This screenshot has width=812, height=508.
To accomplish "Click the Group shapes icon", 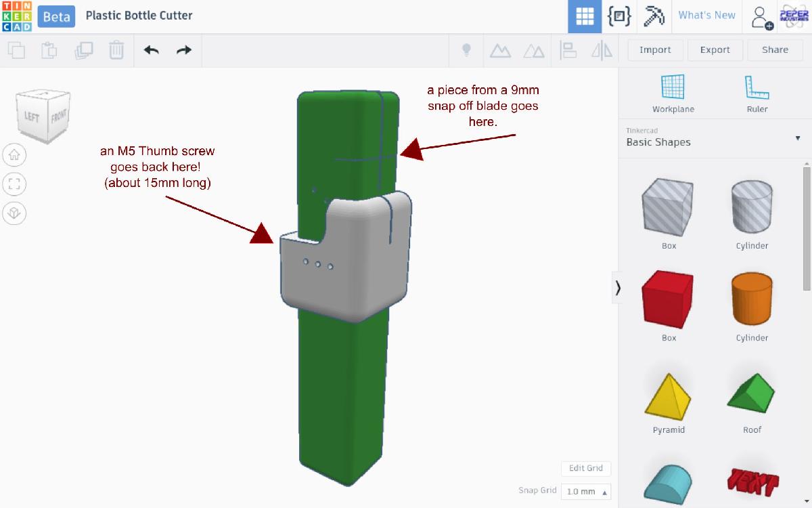I will click(500, 50).
